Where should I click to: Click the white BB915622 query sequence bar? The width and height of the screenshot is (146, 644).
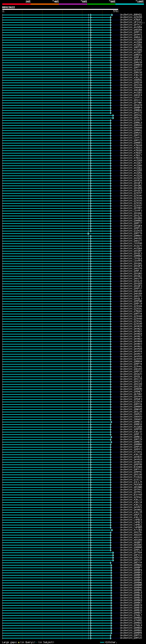[x=60, y=10]
